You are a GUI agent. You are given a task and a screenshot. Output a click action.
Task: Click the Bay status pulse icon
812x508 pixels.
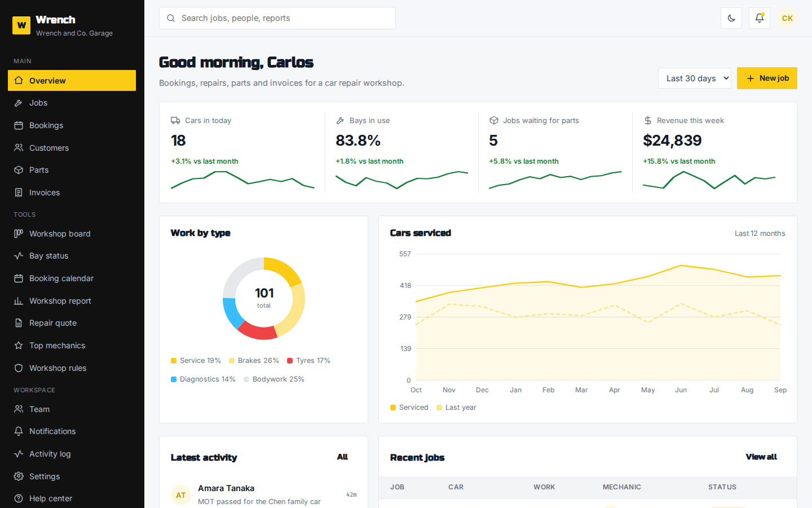(19, 256)
